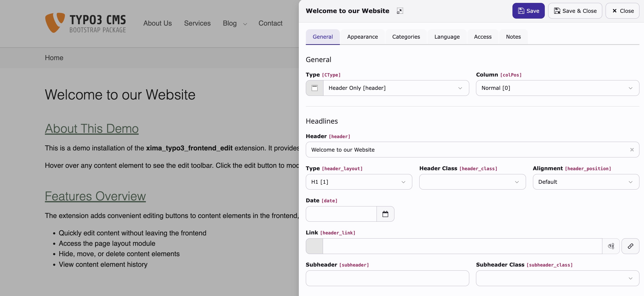Expand the editing modal to fullscreen

pyautogui.click(x=400, y=11)
